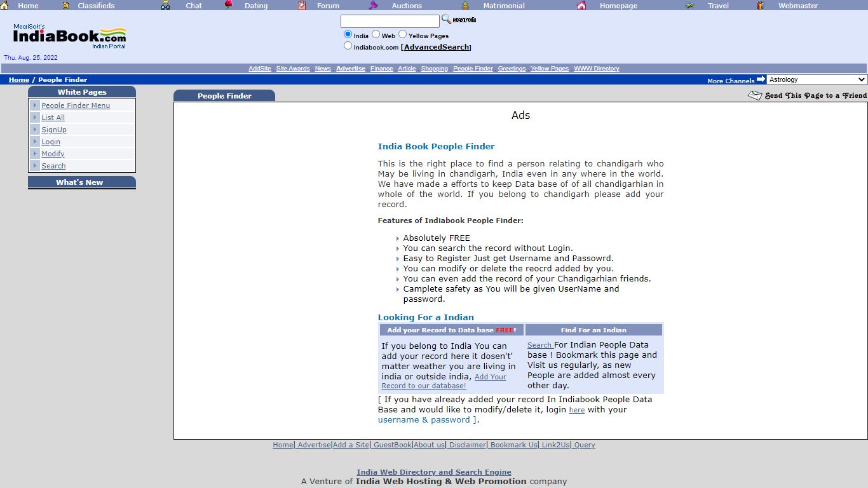
Task: Open the Webmaster menu item
Action: [798, 6]
